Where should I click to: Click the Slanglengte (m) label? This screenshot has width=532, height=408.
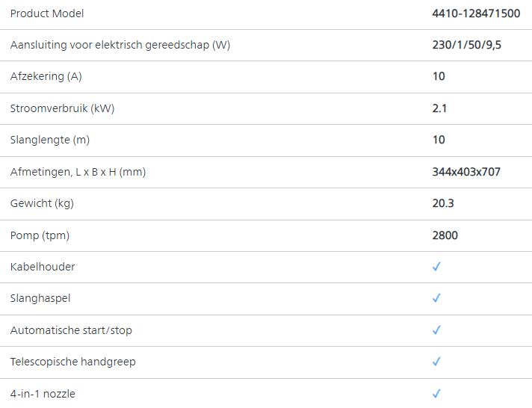pos(50,140)
